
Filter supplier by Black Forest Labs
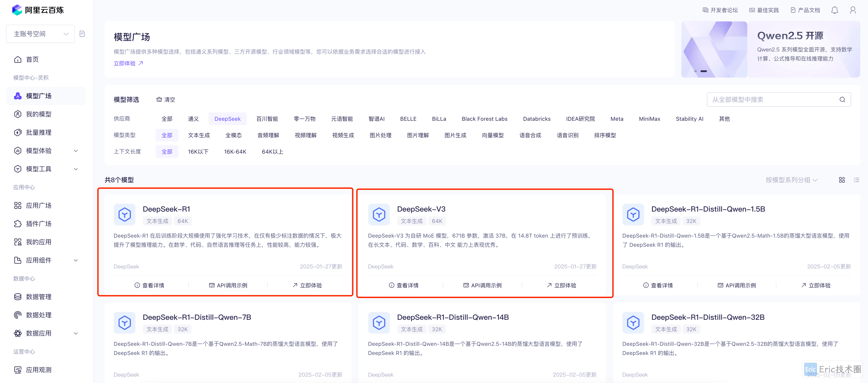[484, 119]
